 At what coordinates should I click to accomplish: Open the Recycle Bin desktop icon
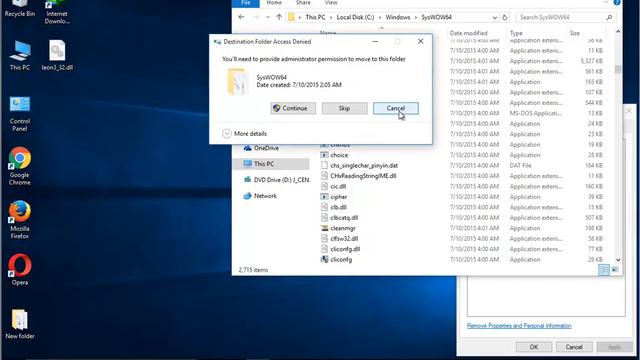click(x=20, y=8)
